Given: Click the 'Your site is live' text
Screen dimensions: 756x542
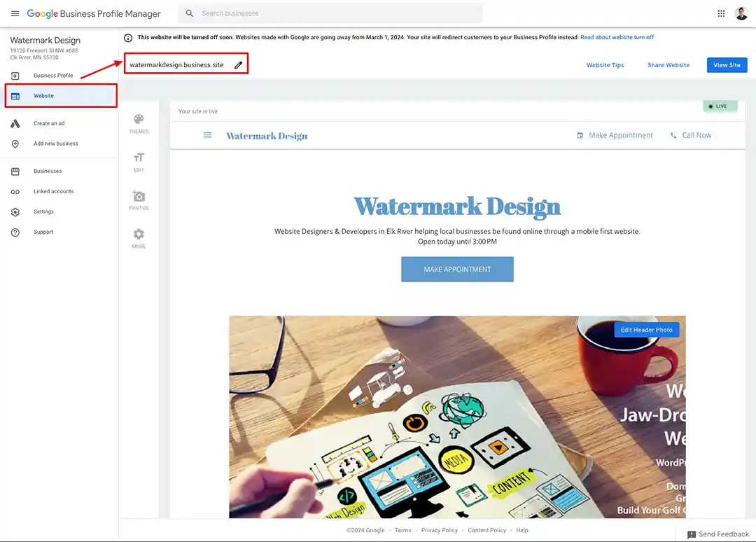Looking at the screenshot, I should tap(197, 111).
